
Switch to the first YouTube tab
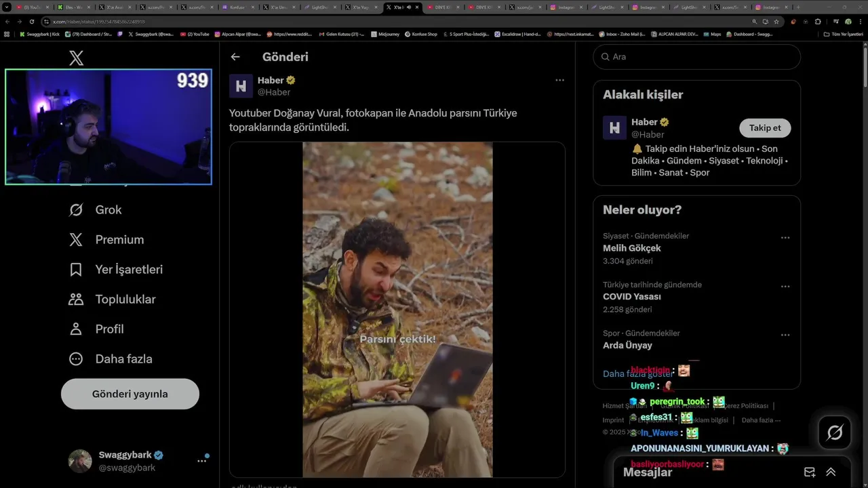point(31,7)
